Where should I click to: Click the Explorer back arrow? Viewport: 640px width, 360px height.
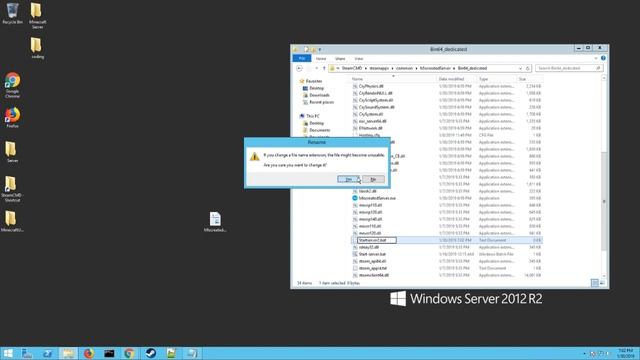pyautogui.click(x=299, y=69)
